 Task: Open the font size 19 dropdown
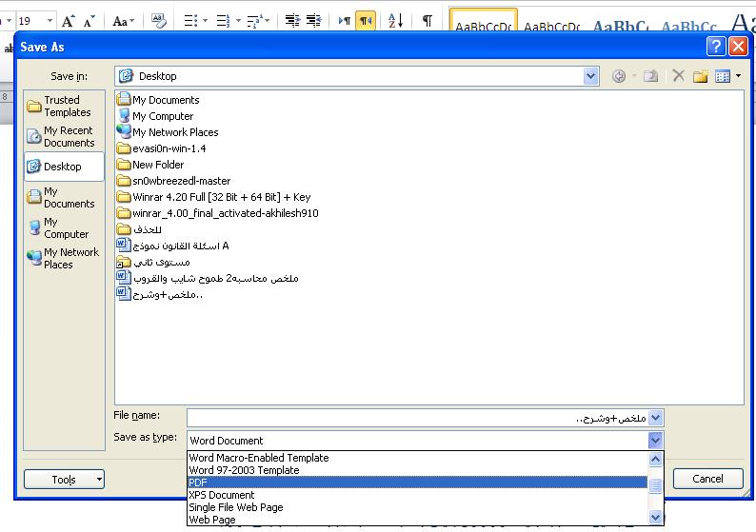[50, 21]
